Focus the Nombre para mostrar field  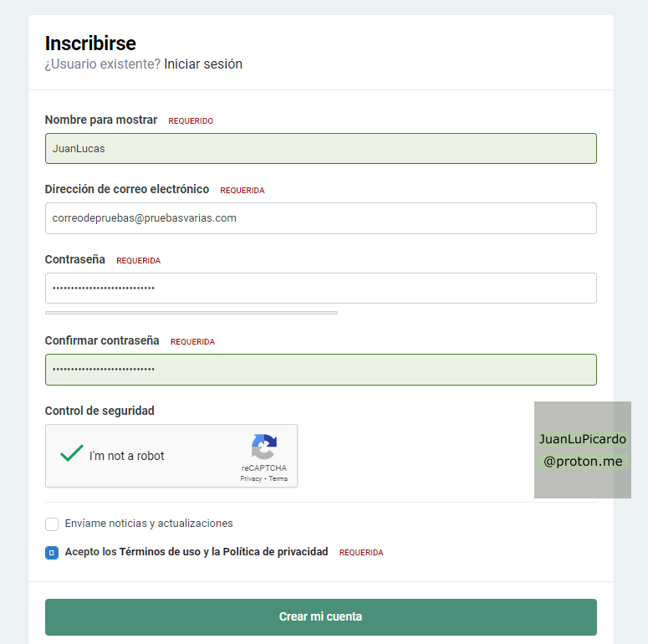coord(320,149)
